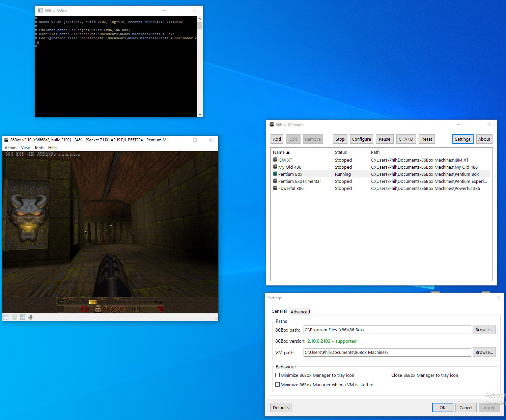This screenshot has width=506, height=420.
Task: Click the Configure button in 86Box Manager
Action: pyautogui.click(x=361, y=139)
